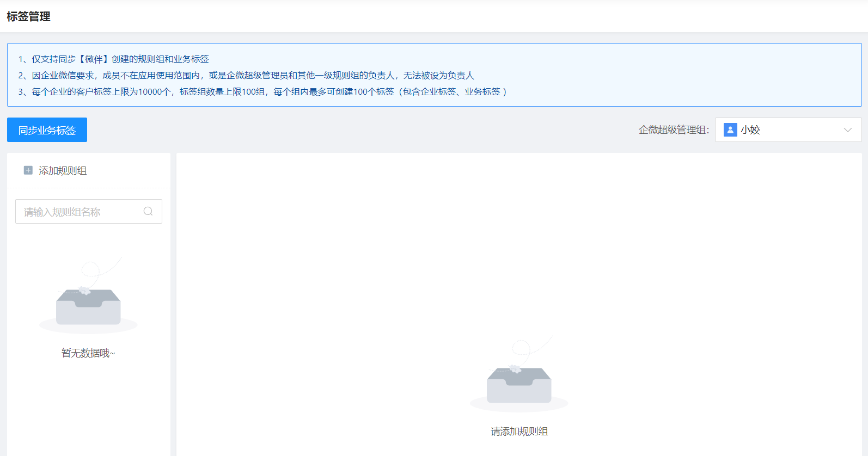Select the third notice about tag limits
Viewport: 868px width, 456px height.
[262, 91]
